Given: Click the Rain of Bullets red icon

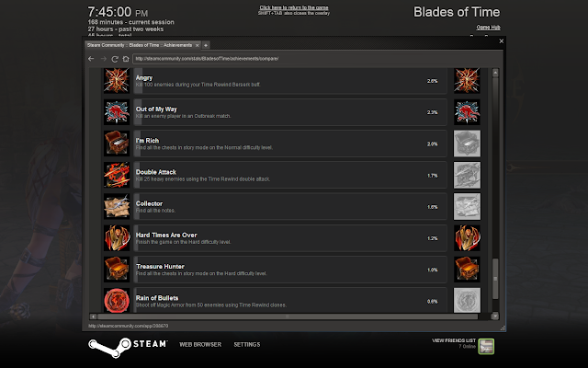Looking at the screenshot, I should (117, 301).
